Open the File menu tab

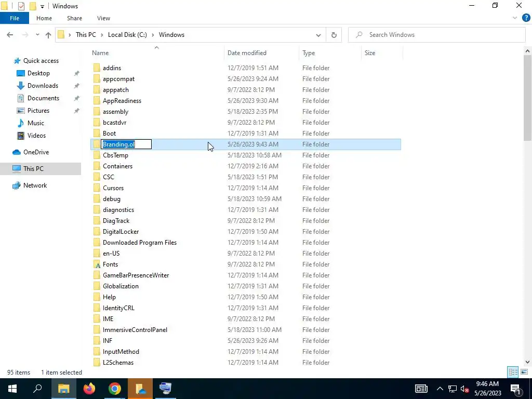tap(14, 18)
